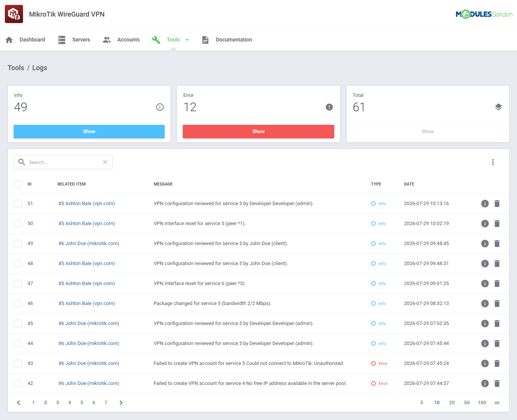
Task: Expand the Tools dropdown arrow
Action: [187, 40]
